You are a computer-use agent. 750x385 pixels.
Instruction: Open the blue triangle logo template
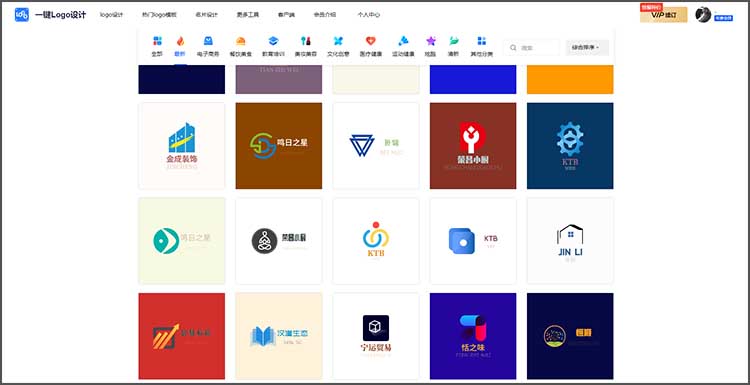pyautogui.click(x=376, y=146)
